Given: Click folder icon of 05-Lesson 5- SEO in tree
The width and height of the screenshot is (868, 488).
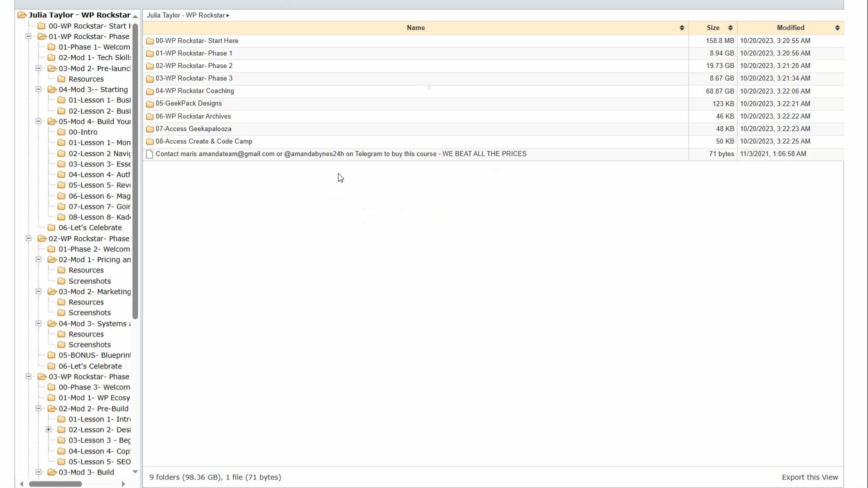Looking at the screenshot, I should [61, 461].
